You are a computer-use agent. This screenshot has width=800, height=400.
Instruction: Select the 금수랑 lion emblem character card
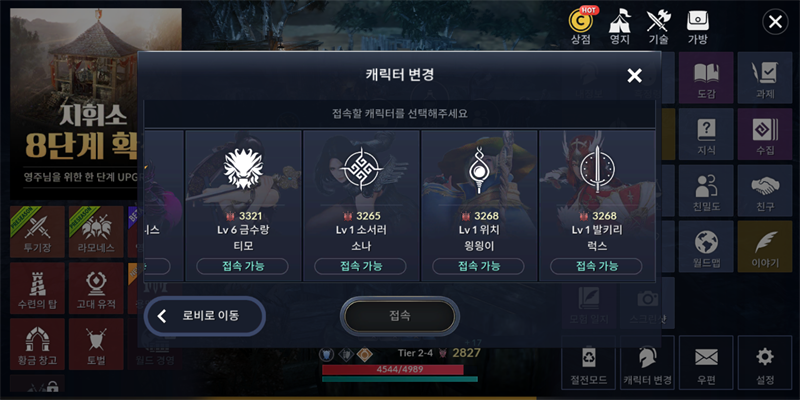coord(244,206)
